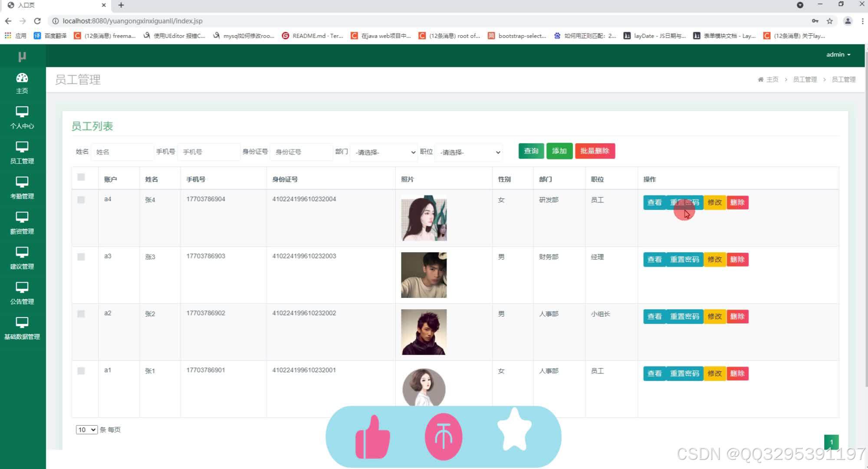Click 查看 for employee a4

[x=654, y=203]
